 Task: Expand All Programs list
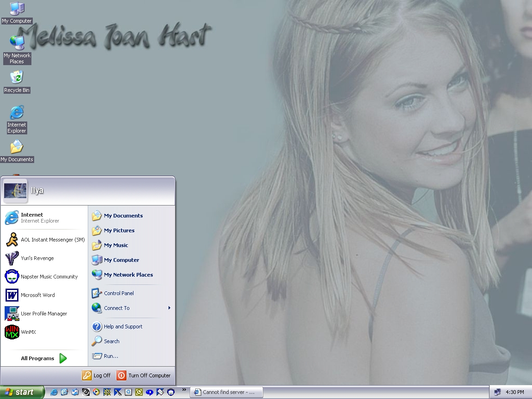coord(44,358)
